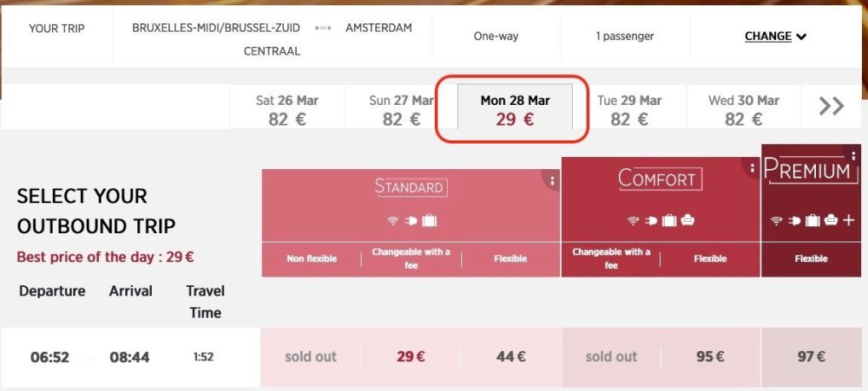Open Premium class info three-dot menu

point(854,156)
